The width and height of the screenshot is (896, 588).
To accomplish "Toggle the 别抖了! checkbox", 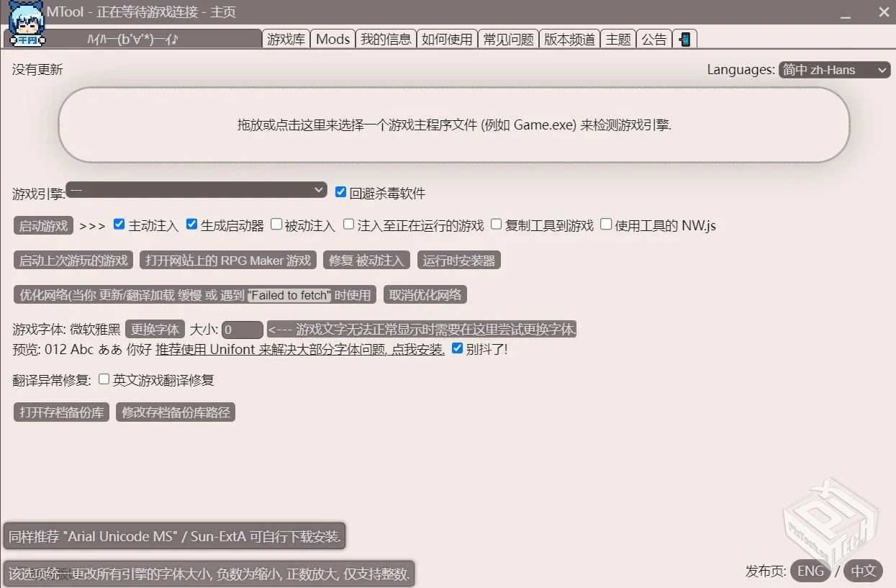I will (x=458, y=348).
